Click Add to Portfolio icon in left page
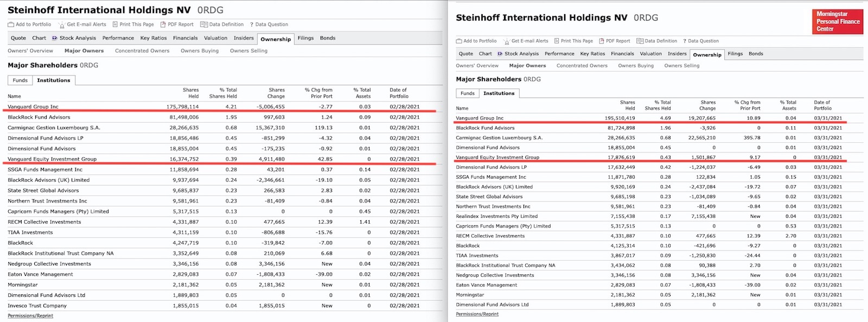The image size is (868, 322). (11, 24)
